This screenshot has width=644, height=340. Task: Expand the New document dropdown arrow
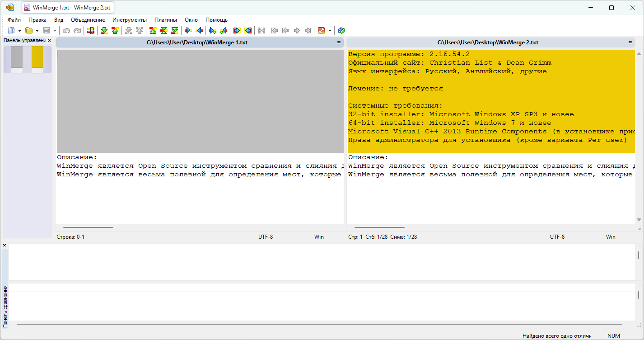pos(19,31)
